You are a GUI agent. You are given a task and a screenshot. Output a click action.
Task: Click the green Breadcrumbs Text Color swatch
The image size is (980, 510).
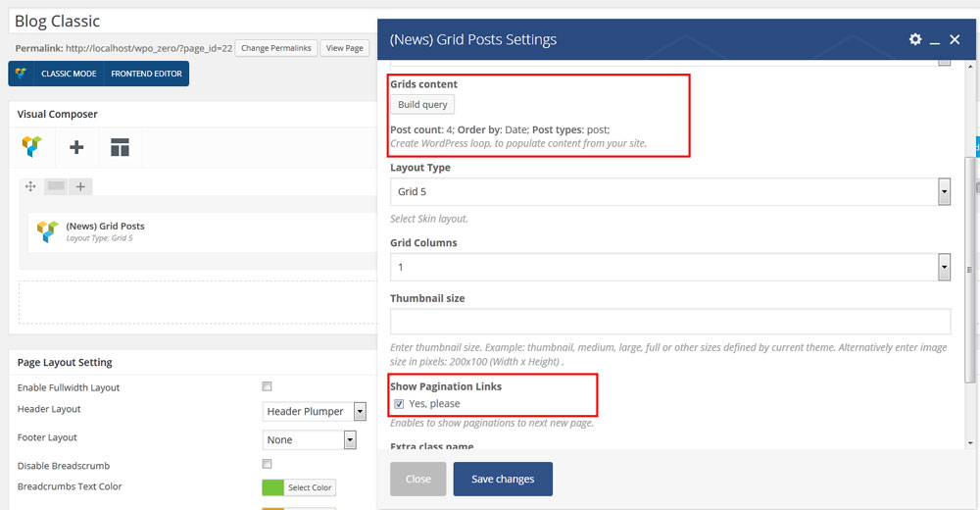point(272,487)
